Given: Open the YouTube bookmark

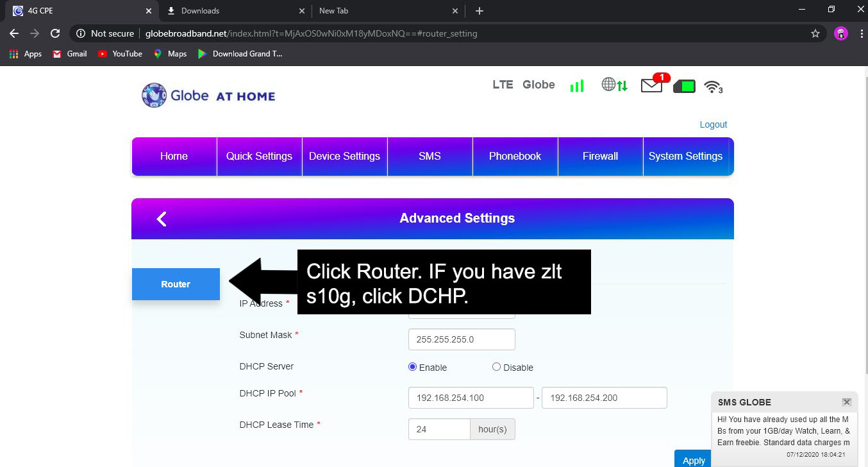Looking at the screenshot, I should click(x=120, y=54).
